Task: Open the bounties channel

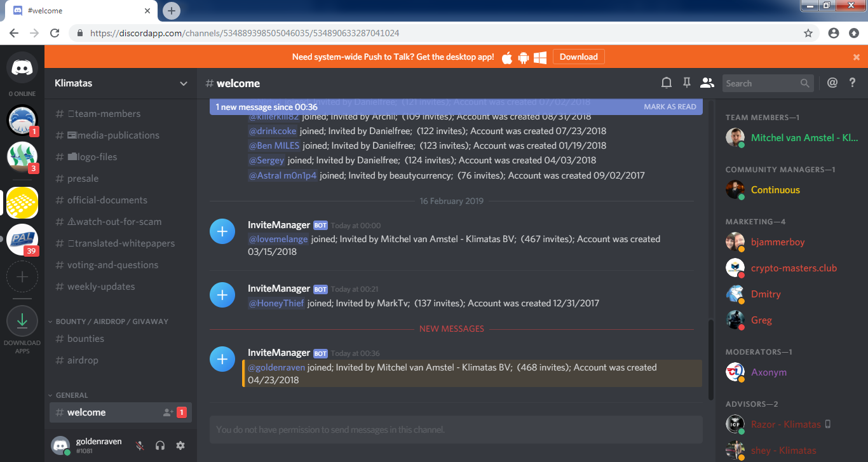Action: [x=121, y=339]
